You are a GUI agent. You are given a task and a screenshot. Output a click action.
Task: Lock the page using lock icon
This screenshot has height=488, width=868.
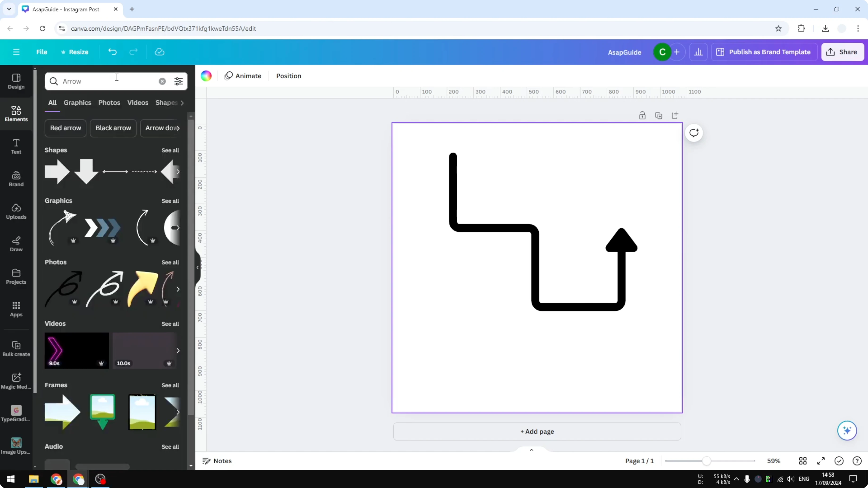(x=642, y=116)
